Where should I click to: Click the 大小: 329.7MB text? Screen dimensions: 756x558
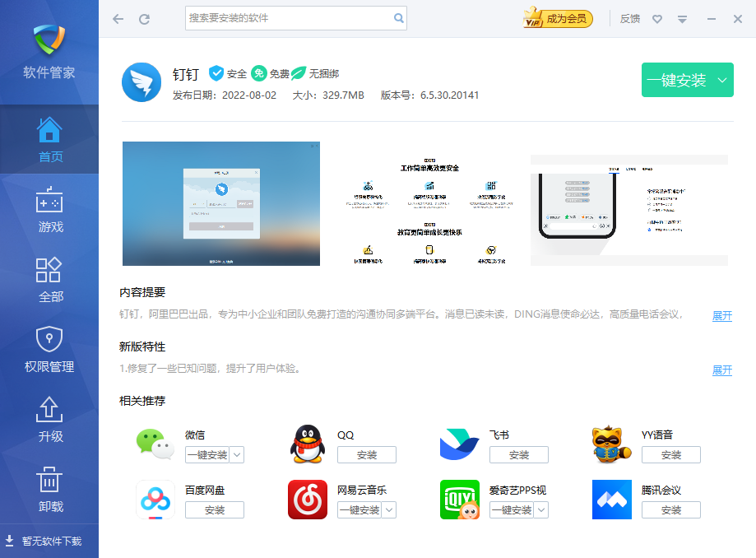coord(328,95)
